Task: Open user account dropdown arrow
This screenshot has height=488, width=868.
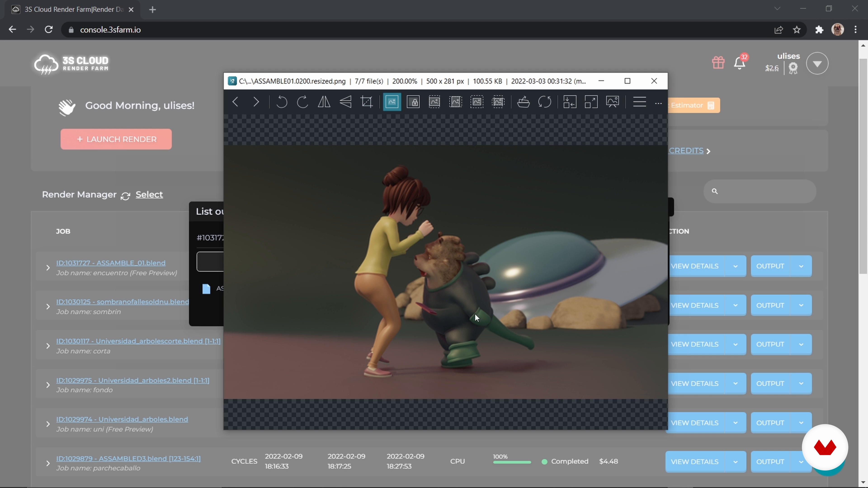Action: coord(817,63)
